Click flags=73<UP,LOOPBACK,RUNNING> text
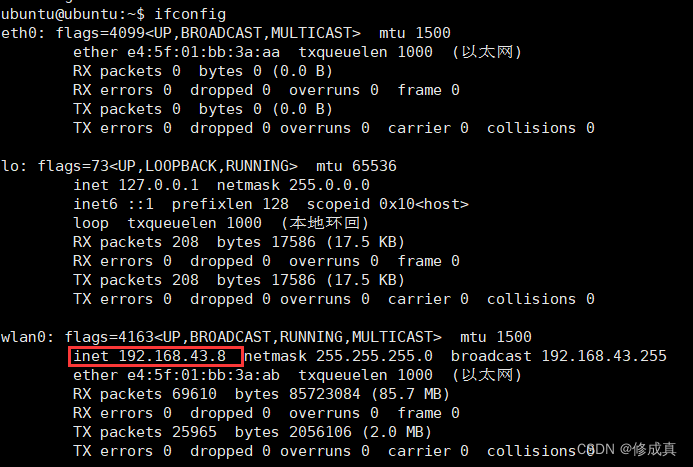The height and width of the screenshot is (467, 693). [168, 166]
